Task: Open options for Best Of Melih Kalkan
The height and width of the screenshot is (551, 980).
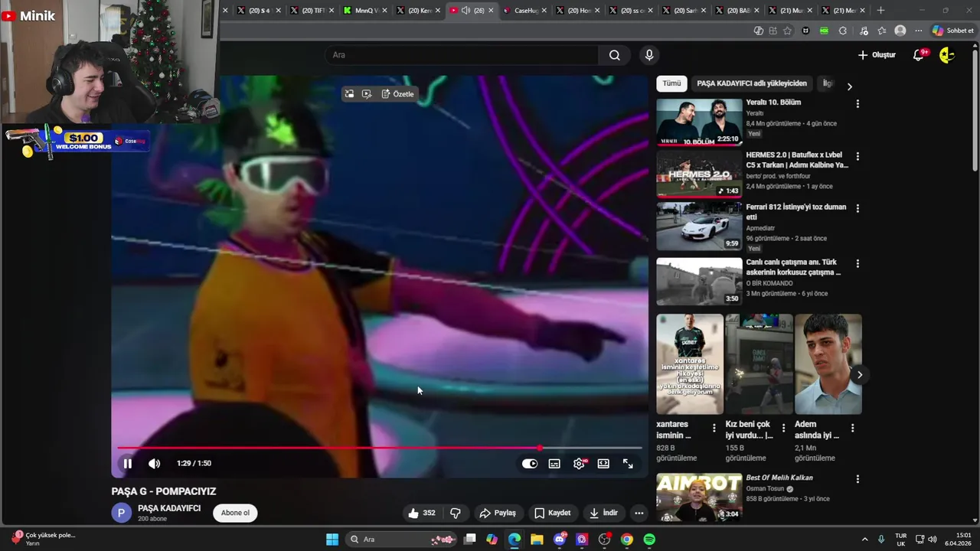Action: pos(857,479)
